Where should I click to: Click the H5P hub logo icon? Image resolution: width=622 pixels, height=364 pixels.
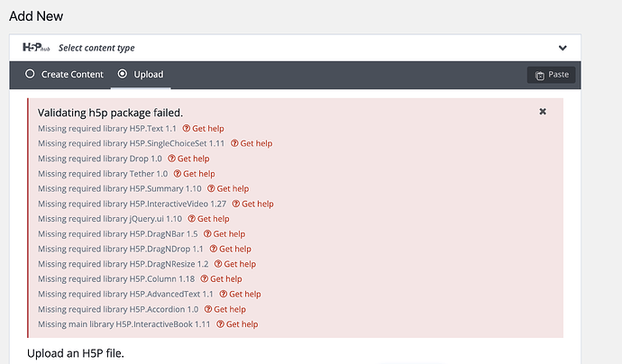click(37, 48)
